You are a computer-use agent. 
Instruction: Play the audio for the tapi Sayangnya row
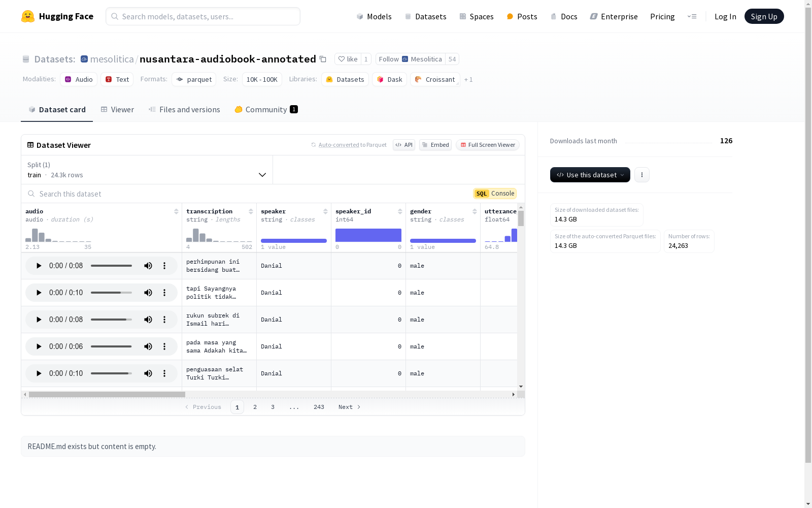(39, 293)
